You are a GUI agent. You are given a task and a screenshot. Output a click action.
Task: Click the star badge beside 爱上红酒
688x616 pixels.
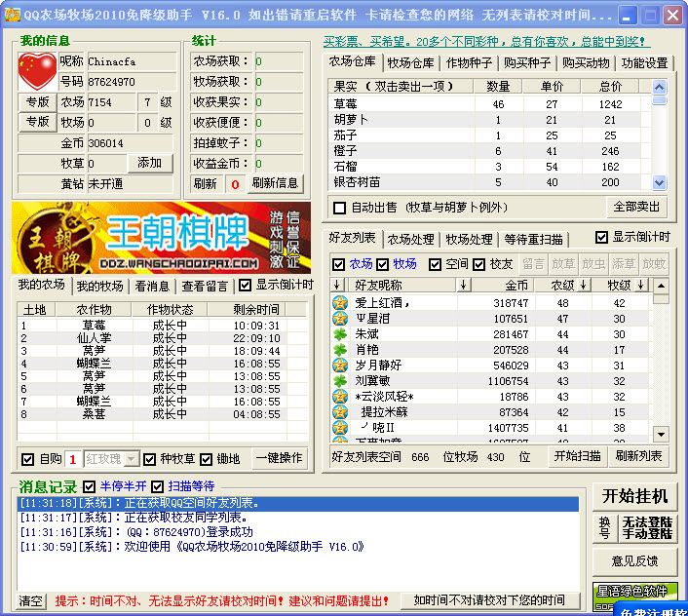(339, 303)
